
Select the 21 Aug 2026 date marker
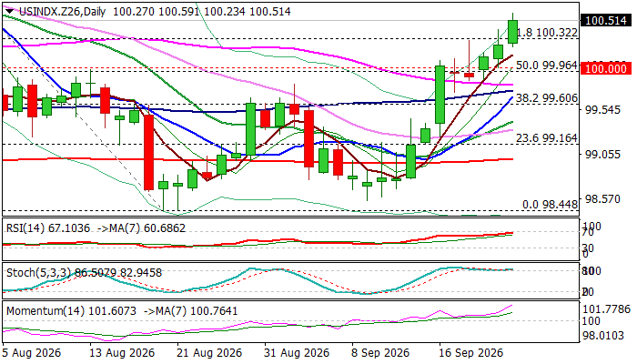tap(208, 352)
